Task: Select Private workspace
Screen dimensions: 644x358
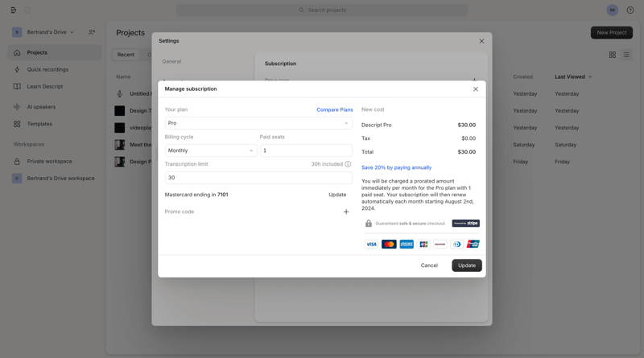Action: pos(49,162)
